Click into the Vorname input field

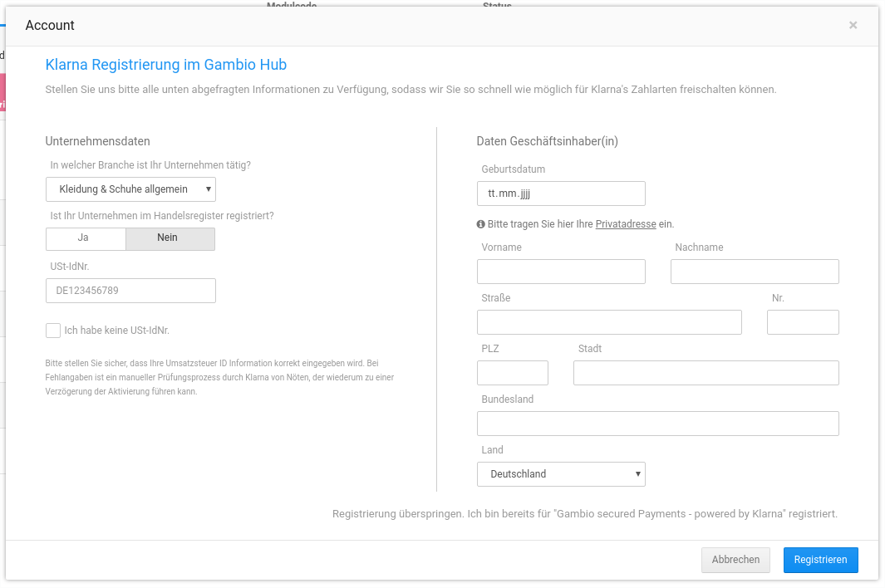561,271
